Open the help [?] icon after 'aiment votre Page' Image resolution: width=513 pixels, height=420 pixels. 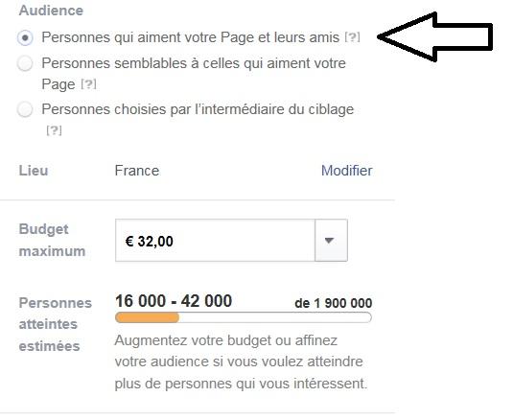pos(88,84)
